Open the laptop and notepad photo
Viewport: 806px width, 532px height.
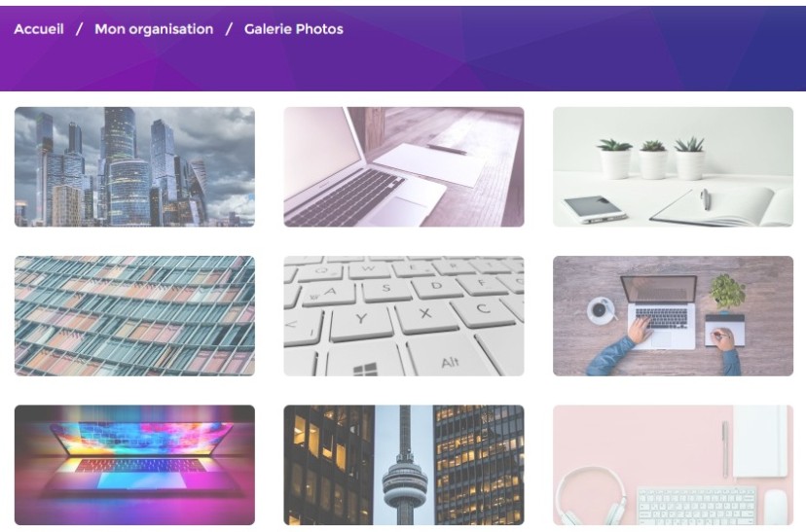point(404,167)
